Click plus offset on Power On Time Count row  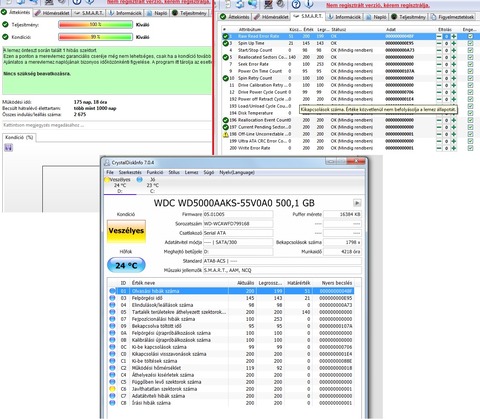coord(454,71)
